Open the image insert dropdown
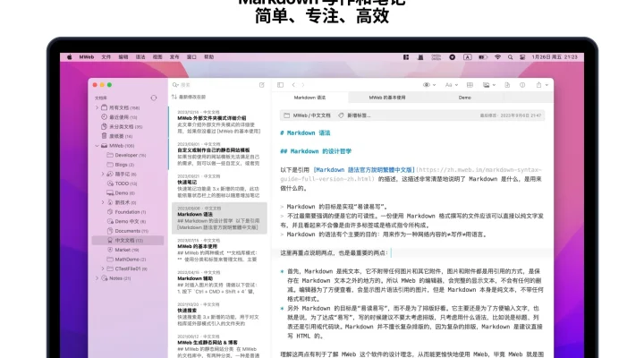 [489, 85]
